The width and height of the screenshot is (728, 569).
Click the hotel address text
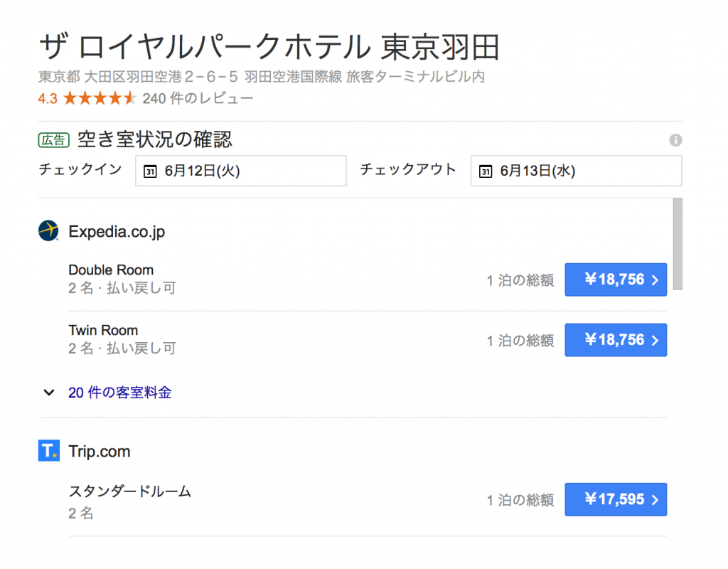[262, 77]
